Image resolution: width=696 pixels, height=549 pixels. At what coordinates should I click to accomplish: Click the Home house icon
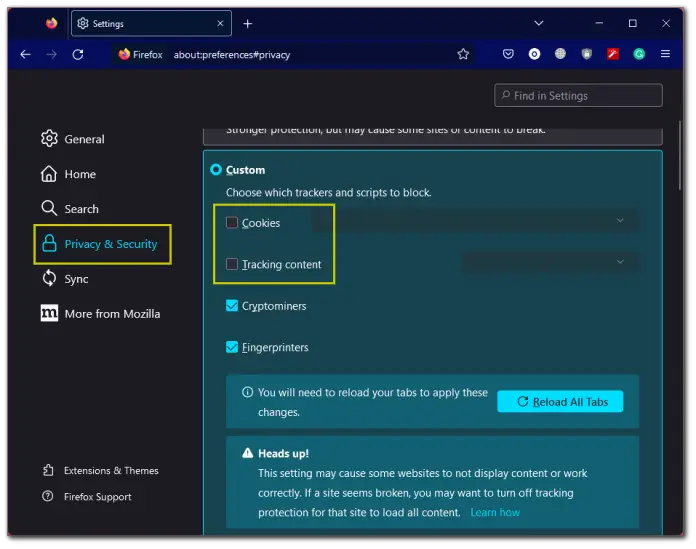point(49,174)
